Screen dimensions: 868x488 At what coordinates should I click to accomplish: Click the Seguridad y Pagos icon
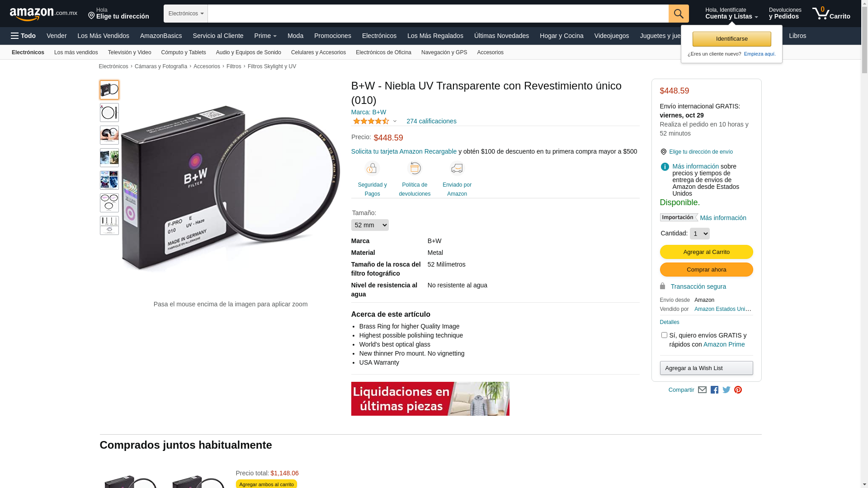(372, 169)
